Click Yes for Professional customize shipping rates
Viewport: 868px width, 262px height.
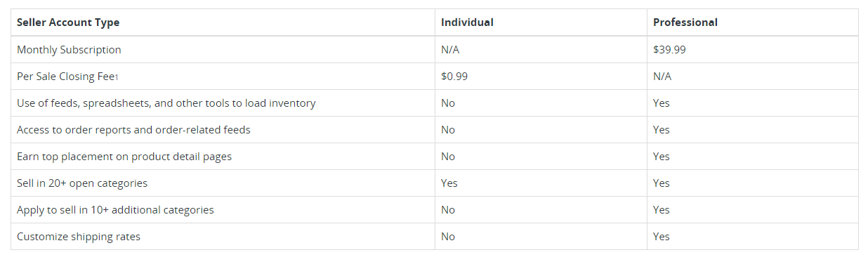(662, 237)
